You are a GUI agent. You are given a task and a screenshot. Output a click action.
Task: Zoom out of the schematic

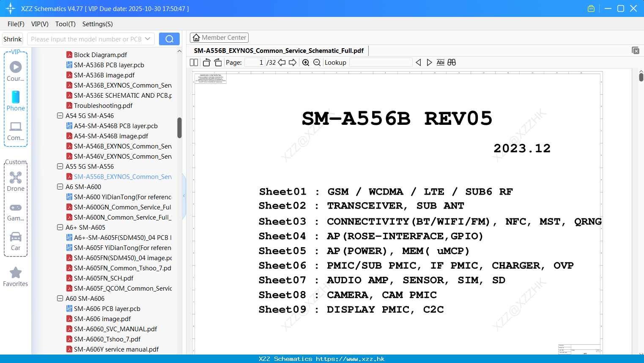[317, 63]
